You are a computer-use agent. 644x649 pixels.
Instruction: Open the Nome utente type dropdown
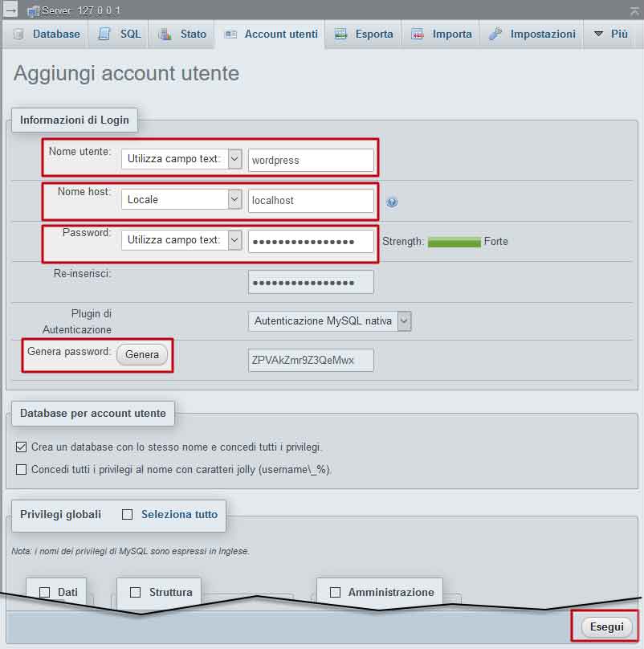[181, 159]
